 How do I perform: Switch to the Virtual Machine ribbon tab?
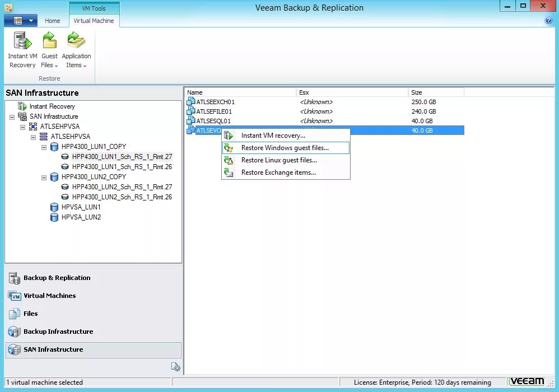tap(94, 21)
